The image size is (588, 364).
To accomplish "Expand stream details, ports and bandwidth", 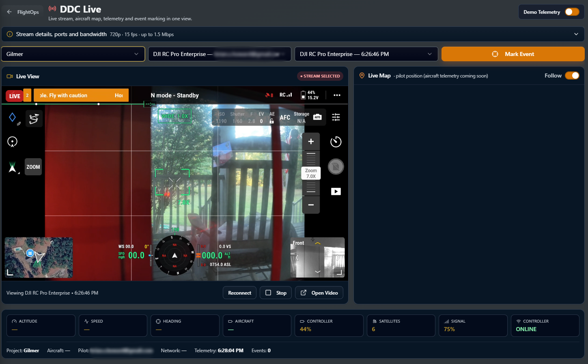I will [x=293, y=34].
